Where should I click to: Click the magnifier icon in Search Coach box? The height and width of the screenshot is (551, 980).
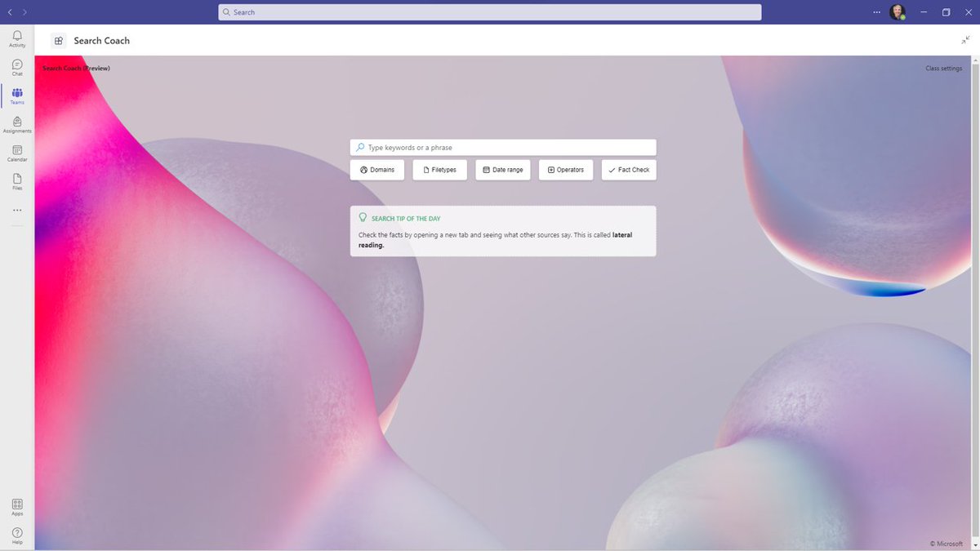(360, 148)
